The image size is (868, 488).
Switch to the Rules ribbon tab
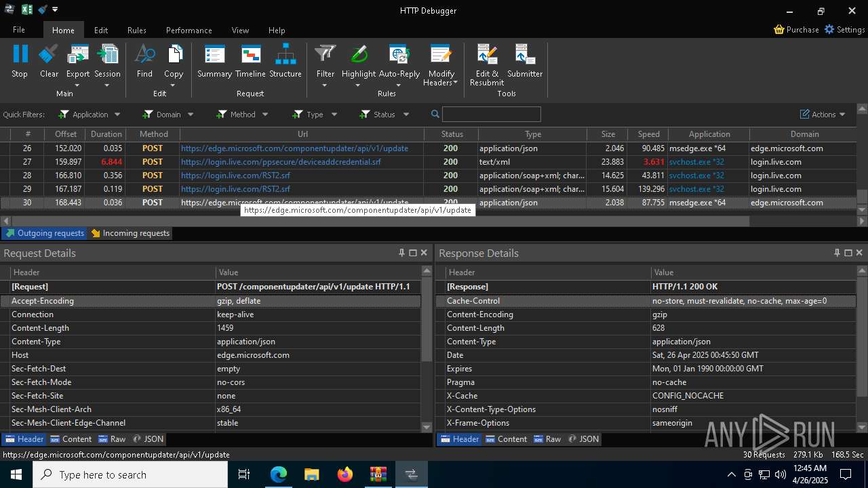coord(137,30)
